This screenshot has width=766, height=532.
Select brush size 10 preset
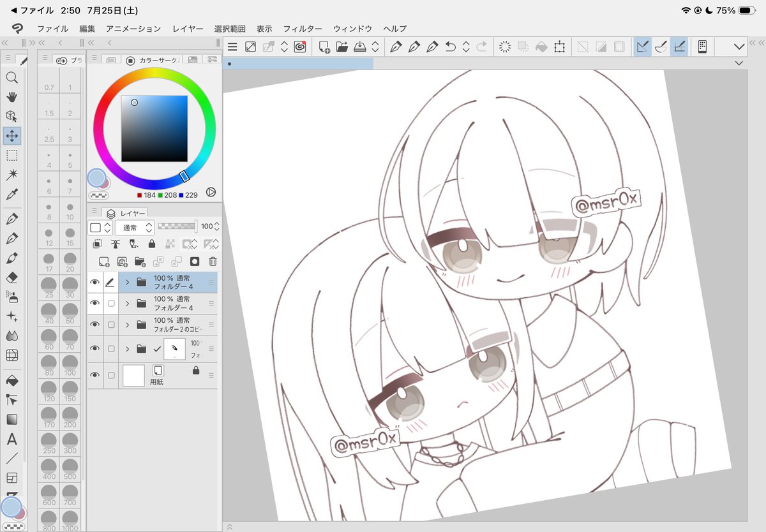(x=70, y=211)
